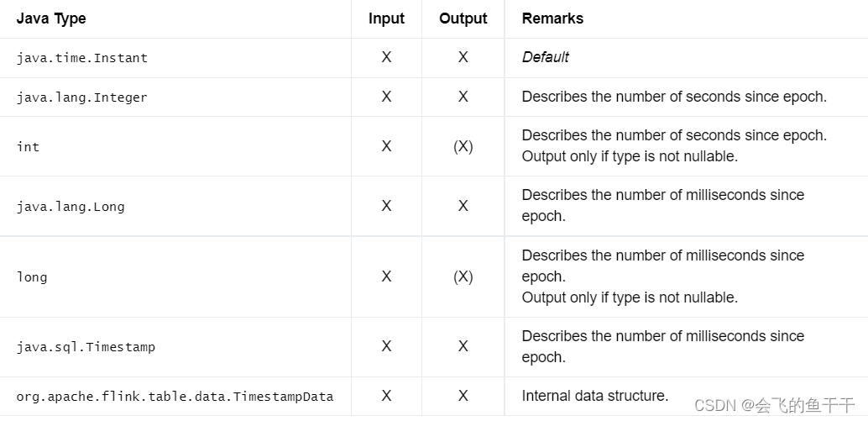
Task: Click the CSDN watermark text
Action: click(x=775, y=406)
